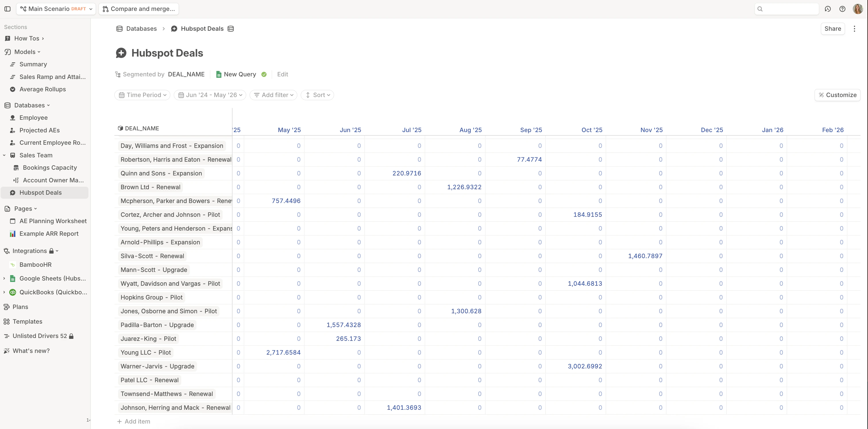The height and width of the screenshot is (429, 868).
Task: Open the Time Period dropdown
Action: click(142, 95)
